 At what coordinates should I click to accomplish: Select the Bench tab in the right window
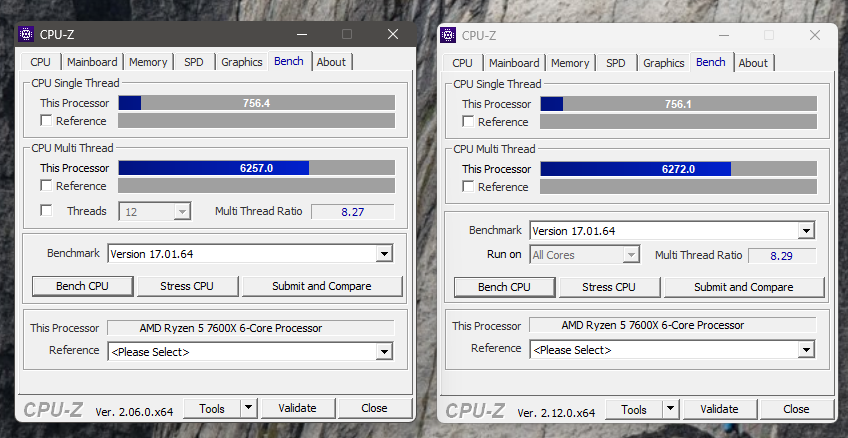(711, 62)
